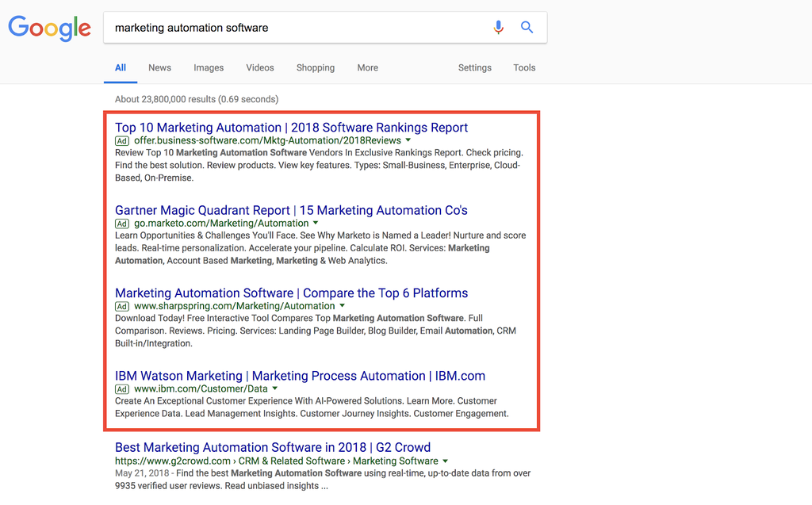Switch to the Shopping tab
This screenshot has width=812, height=505.
coord(316,68)
